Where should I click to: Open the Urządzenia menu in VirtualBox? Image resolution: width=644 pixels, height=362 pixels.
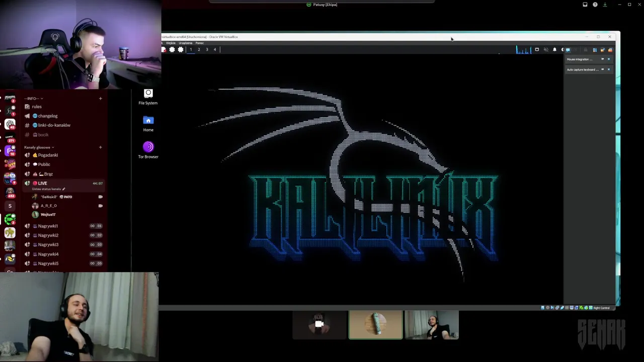click(x=185, y=43)
